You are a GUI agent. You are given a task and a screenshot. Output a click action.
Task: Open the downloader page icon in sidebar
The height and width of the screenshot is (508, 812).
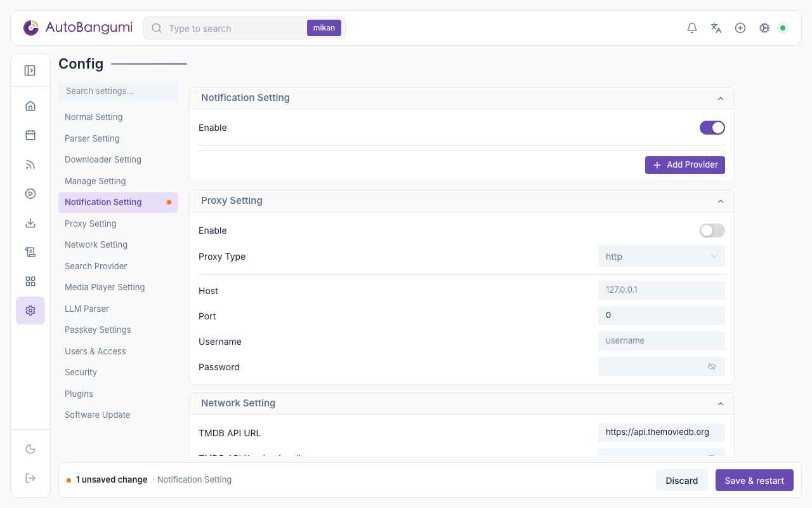(x=30, y=223)
